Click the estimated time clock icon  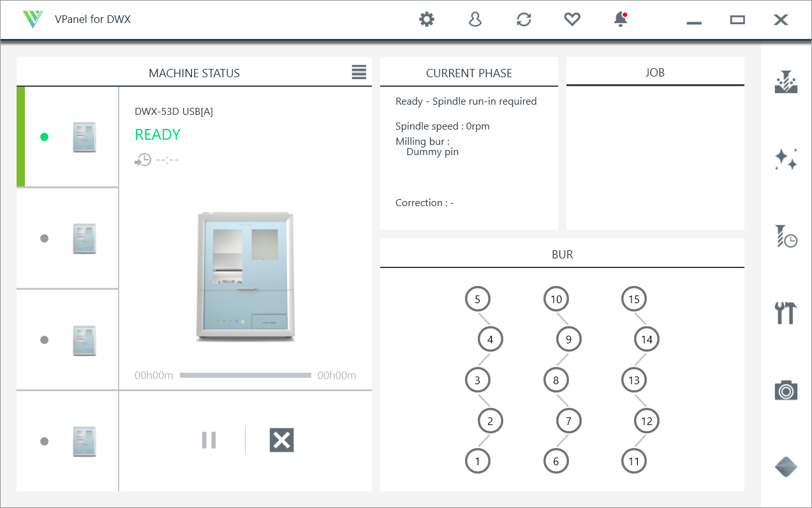tap(143, 160)
